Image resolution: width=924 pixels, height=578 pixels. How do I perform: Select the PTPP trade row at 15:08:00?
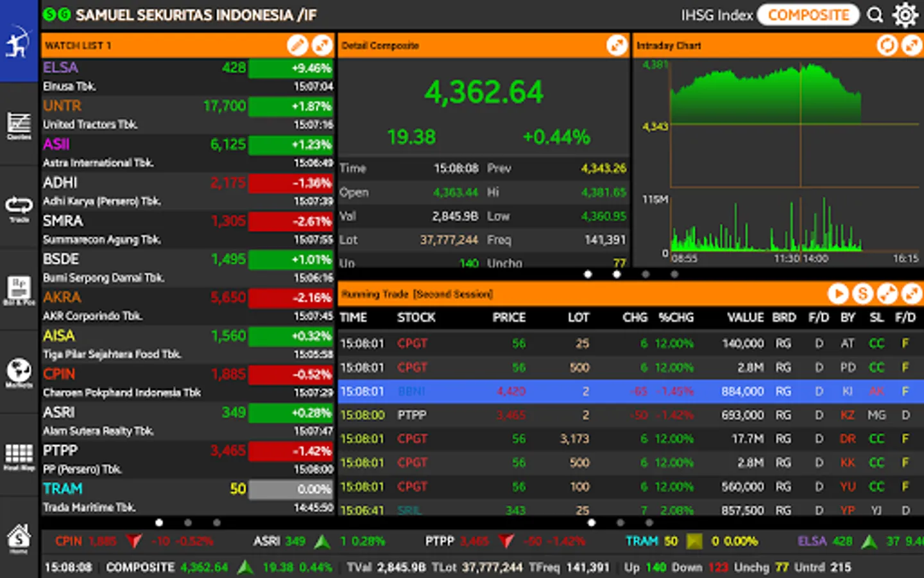[x=631, y=415]
